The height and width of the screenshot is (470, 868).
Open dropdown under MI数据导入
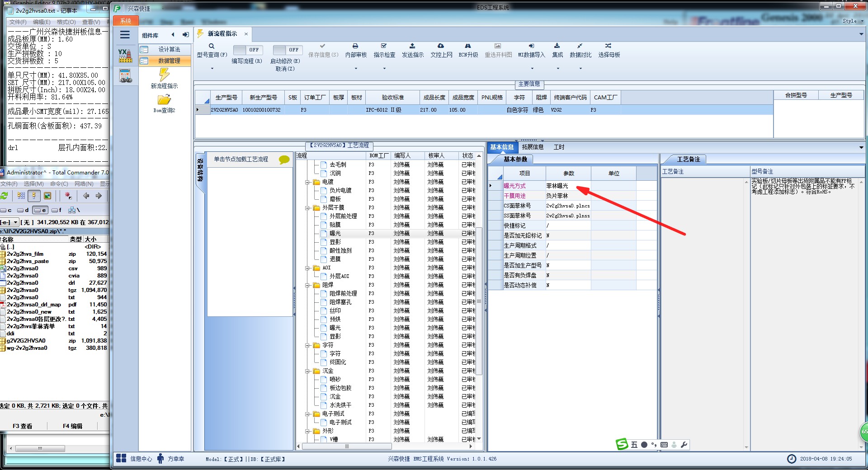532,69
